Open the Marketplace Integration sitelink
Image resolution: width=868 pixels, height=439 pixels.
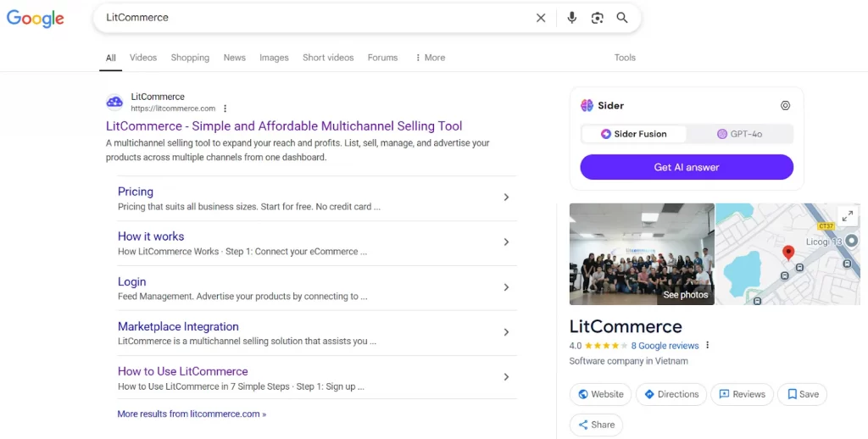click(x=178, y=326)
